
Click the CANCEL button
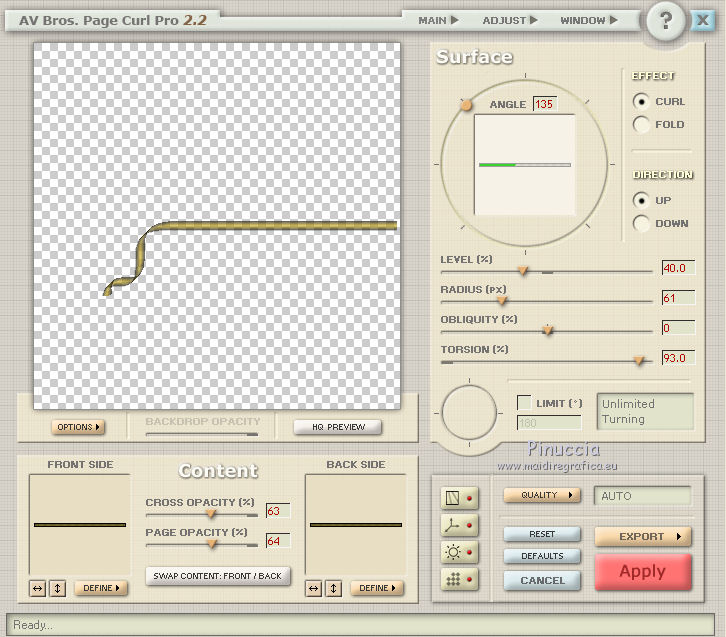point(542,581)
